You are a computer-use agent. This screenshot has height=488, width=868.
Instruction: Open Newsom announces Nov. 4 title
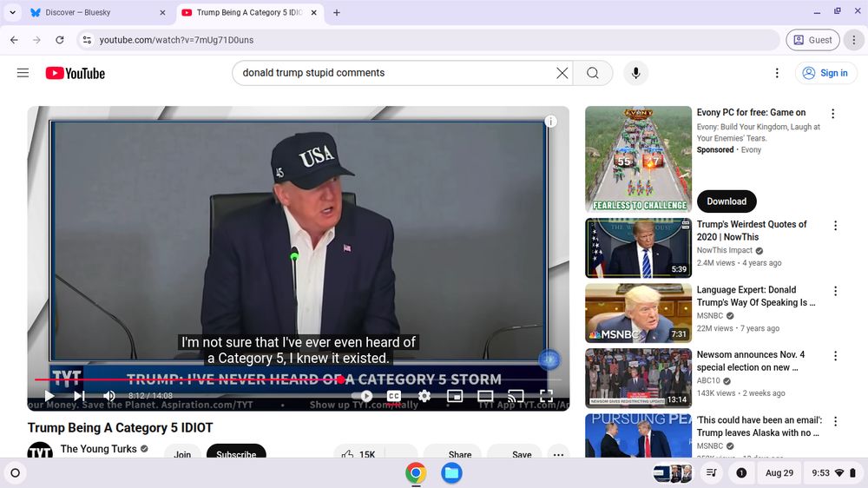coord(751,360)
